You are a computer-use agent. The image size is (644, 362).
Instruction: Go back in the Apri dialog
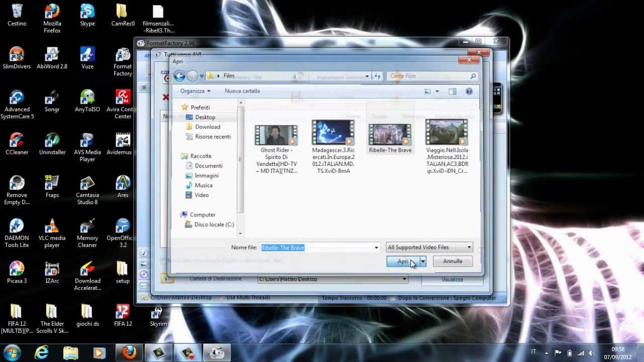[179, 76]
